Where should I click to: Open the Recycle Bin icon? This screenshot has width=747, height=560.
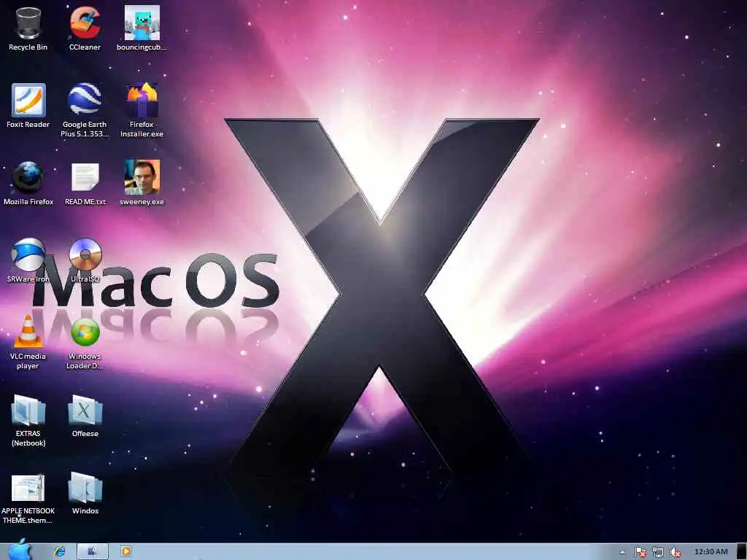click(28, 28)
